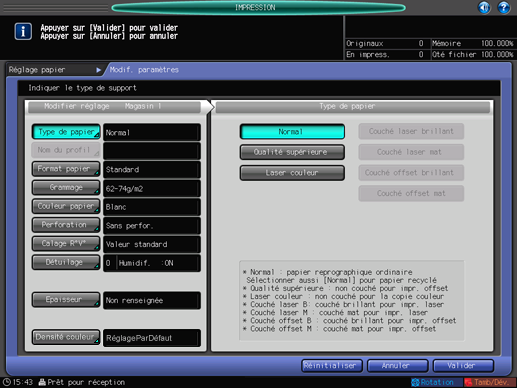Switch to the Modif. paramètres tab
The width and height of the screenshot is (517, 388).
tap(144, 70)
